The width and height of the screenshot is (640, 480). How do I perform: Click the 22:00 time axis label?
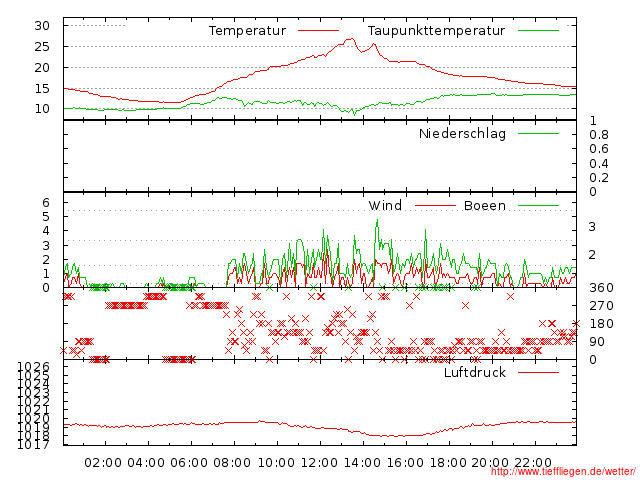(533, 463)
